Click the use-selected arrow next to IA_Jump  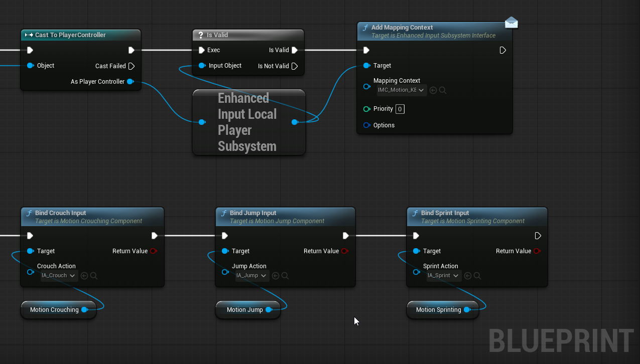276,276
